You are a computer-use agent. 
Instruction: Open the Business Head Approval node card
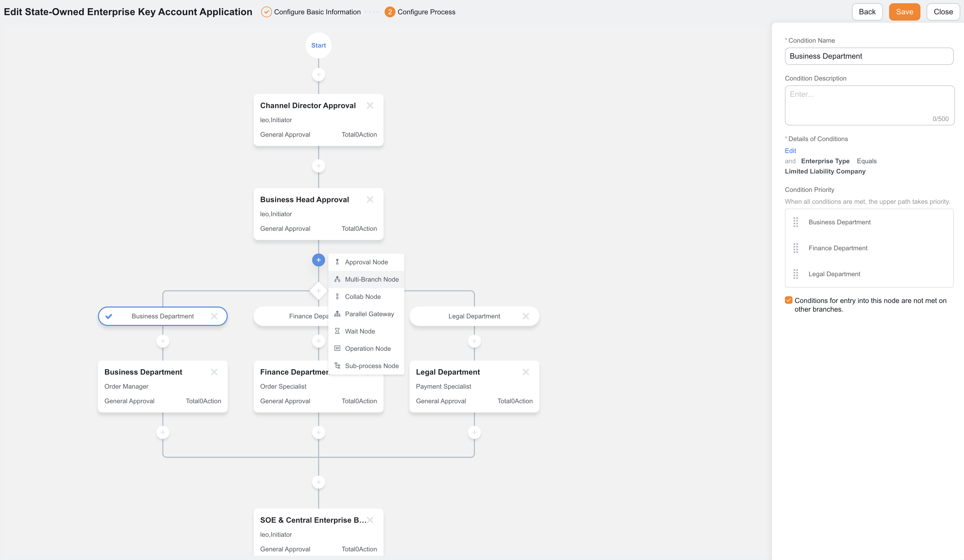pos(318,214)
